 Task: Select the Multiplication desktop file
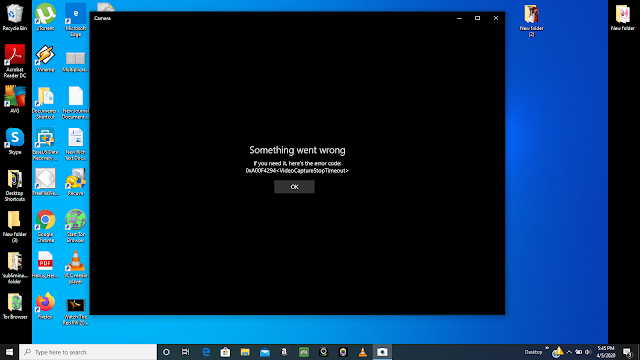click(x=76, y=61)
